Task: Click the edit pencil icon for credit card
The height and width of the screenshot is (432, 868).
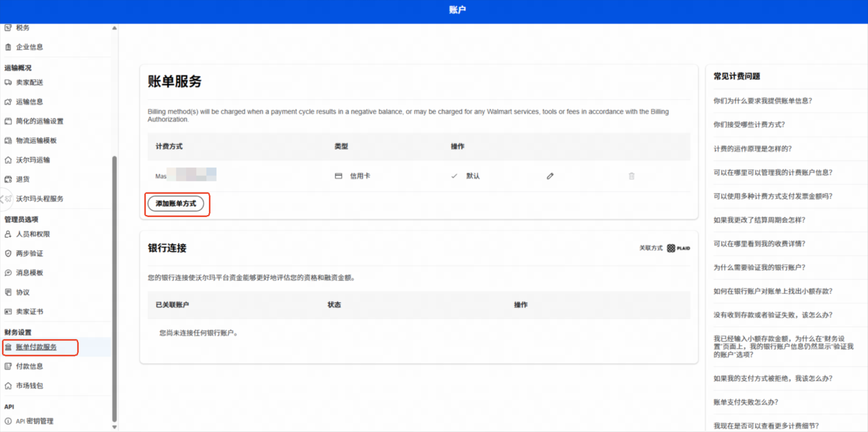Action: click(550, 176)
